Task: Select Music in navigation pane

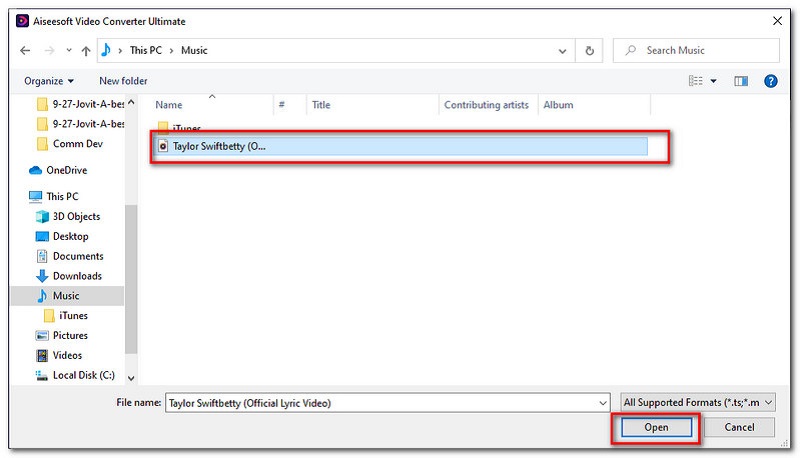Action: tap(66, 296)
